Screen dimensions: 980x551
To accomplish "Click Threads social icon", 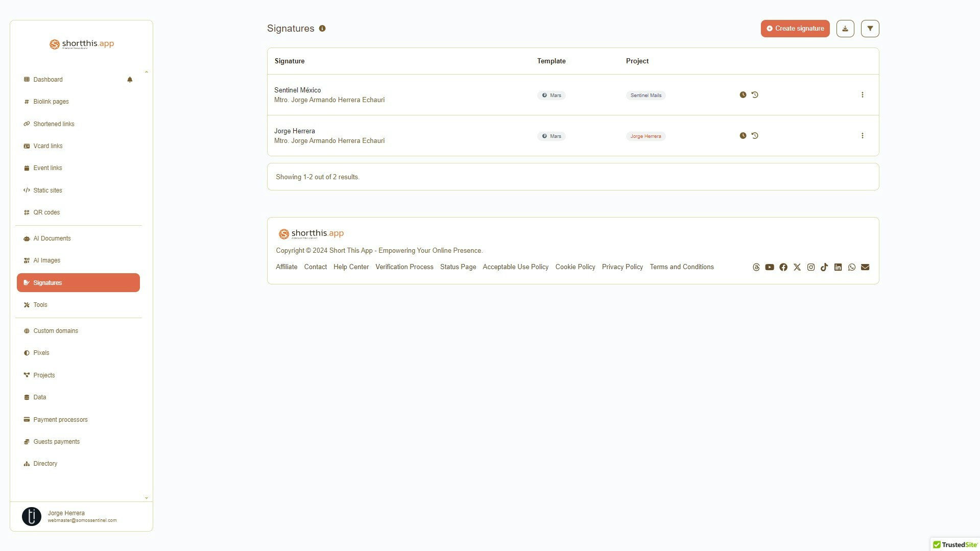I will 756,268.
